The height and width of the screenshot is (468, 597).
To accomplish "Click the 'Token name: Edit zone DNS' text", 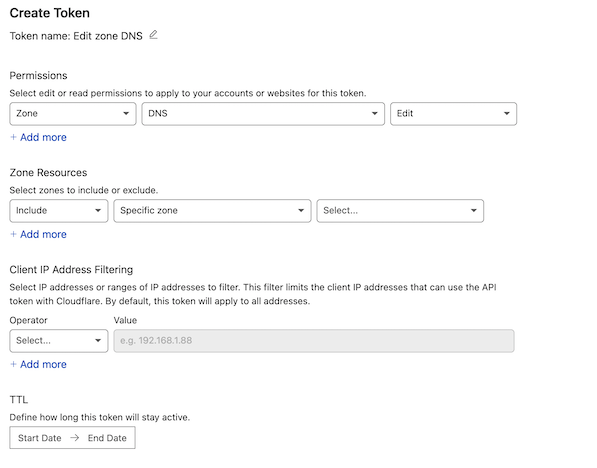I will (76, 36).
